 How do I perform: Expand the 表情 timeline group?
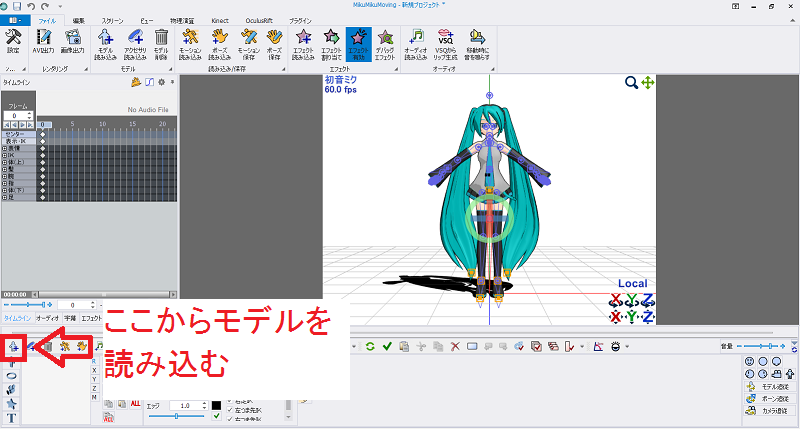coord(5,148)
